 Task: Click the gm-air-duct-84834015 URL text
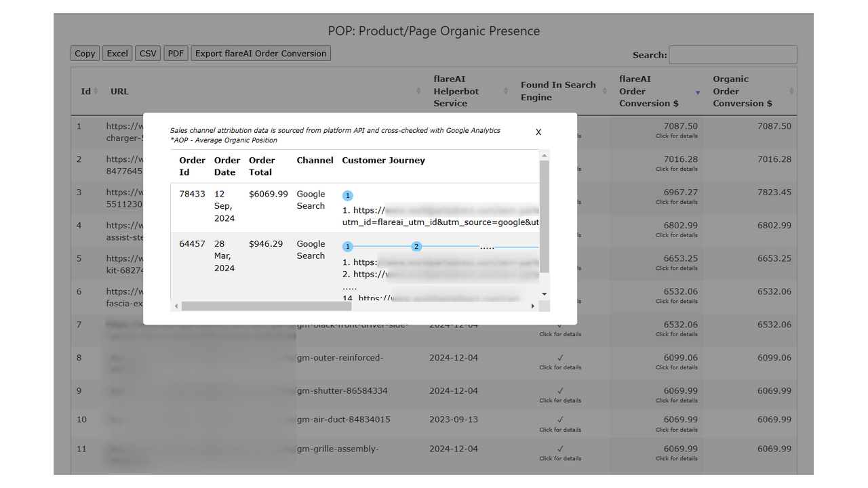344,420
